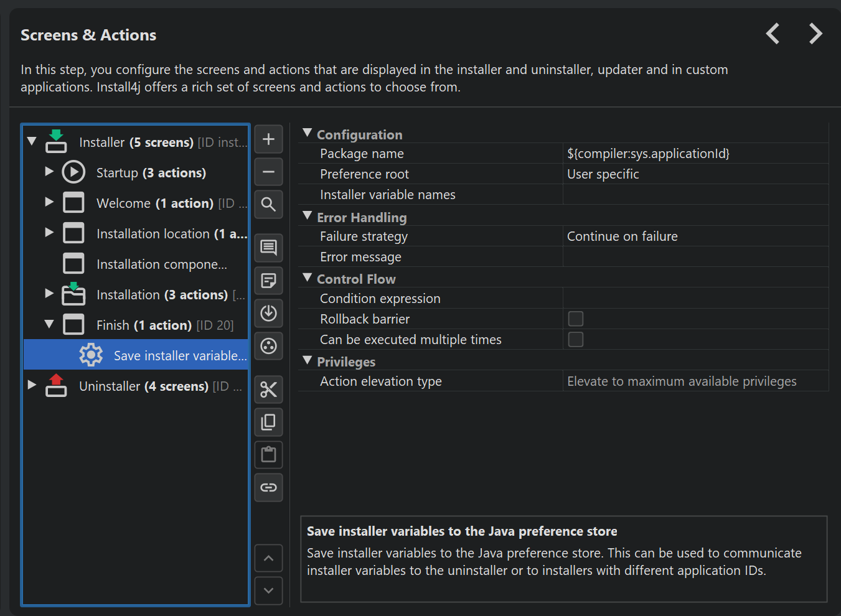
Task: Enable the Rollback barrier checkbox
Action: pos(576,319)
